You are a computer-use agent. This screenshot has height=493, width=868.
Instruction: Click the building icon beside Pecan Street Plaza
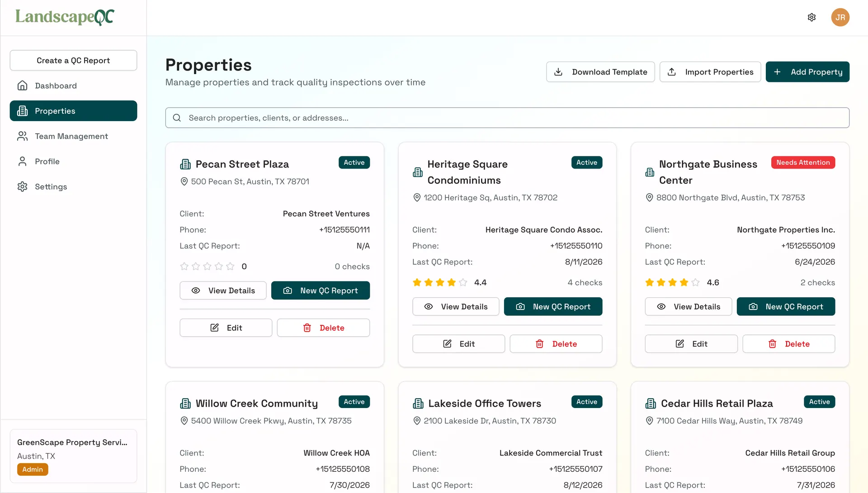point(185,164)
